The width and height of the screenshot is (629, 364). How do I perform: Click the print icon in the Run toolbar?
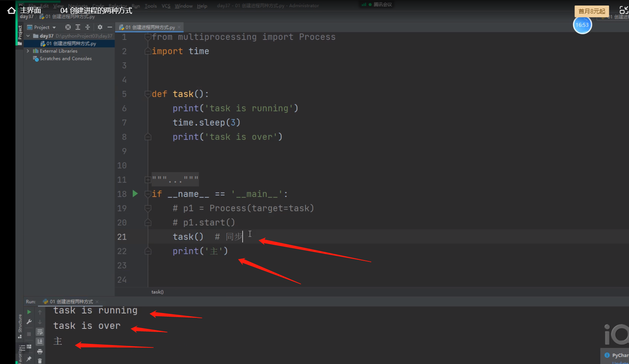[x=40, y=351]
